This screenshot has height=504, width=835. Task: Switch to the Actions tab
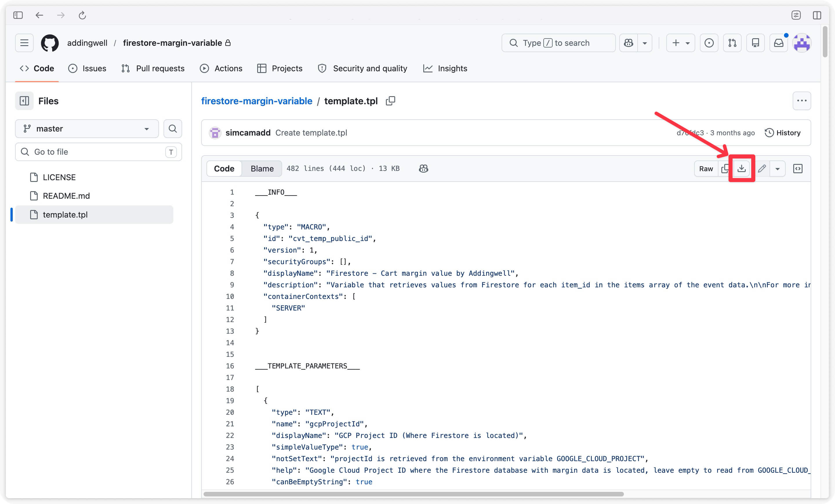point(221,68)
